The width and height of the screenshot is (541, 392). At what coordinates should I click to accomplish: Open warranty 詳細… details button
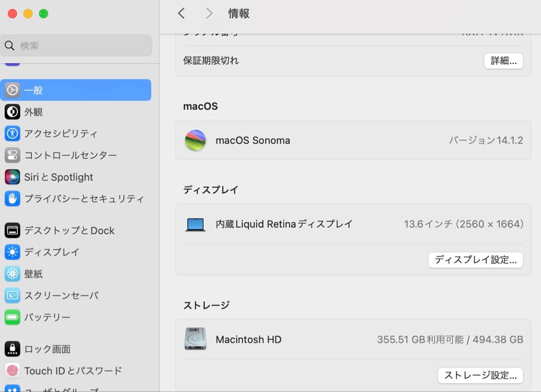(503, 60)
